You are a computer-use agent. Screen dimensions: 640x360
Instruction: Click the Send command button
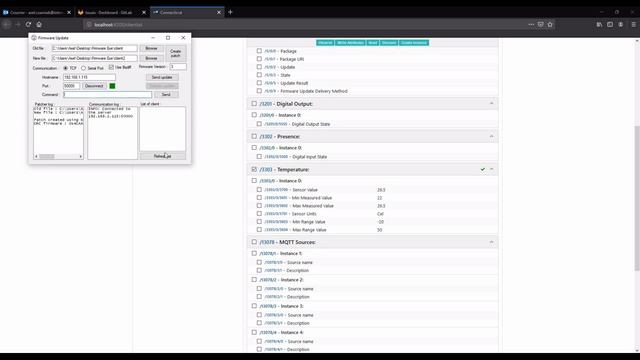pos(166,95)
